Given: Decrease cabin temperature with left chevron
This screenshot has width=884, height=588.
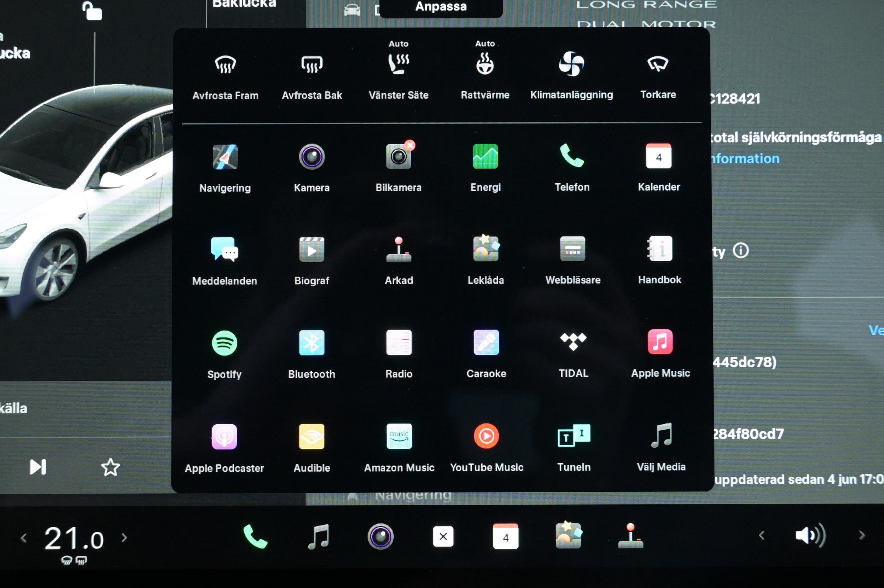Looking at the screenshot, I should [24, 538].
